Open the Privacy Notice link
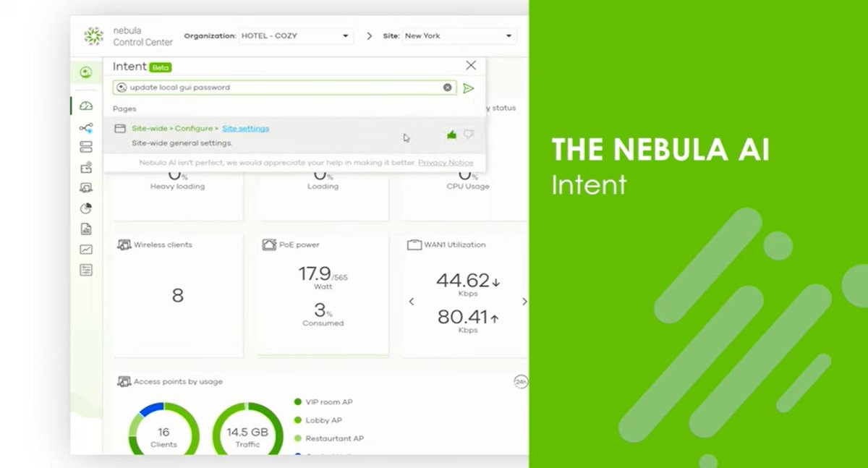868x468 pixels. click(x=446, y=163)
